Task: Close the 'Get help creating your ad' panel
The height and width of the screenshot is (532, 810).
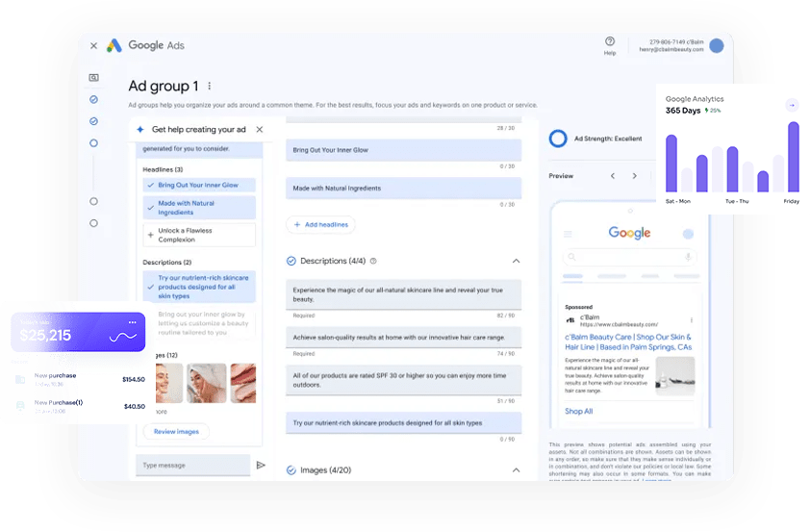Action: click(259, 129)
